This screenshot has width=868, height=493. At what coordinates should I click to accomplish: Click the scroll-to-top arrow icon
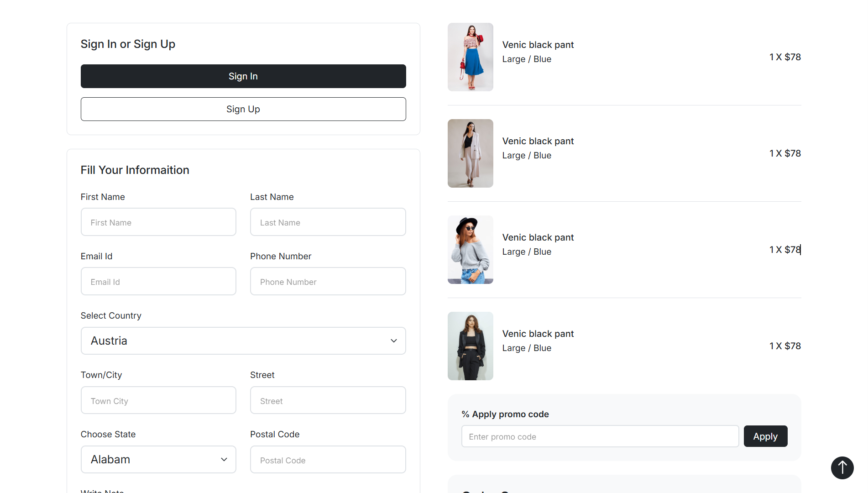click(842, 467)
